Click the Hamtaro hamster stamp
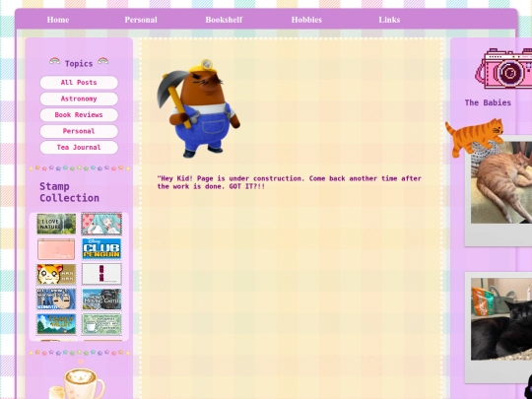 coord(56,274)
